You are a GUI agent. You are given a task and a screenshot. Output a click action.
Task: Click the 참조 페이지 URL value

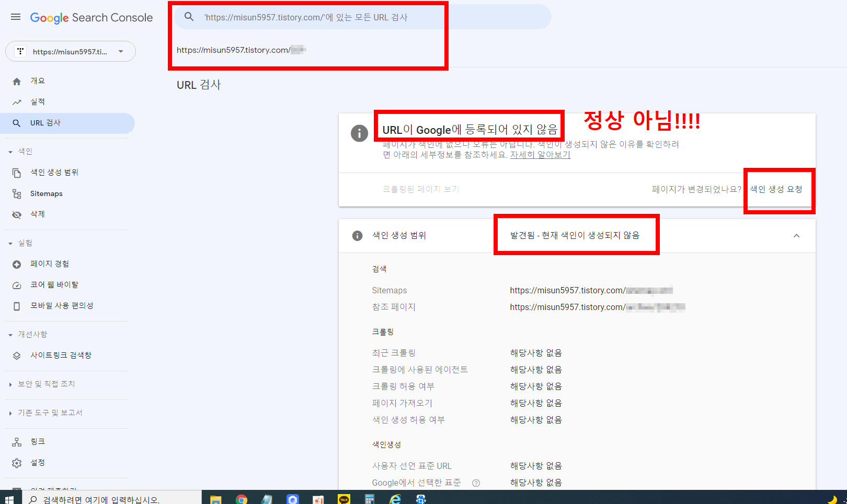[x=598, y=307]
